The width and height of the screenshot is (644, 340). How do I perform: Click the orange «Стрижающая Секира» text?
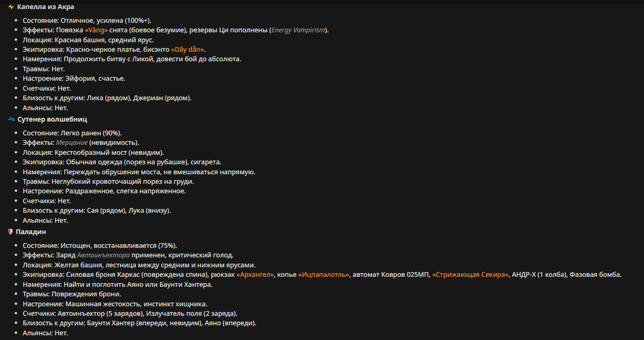470,274
